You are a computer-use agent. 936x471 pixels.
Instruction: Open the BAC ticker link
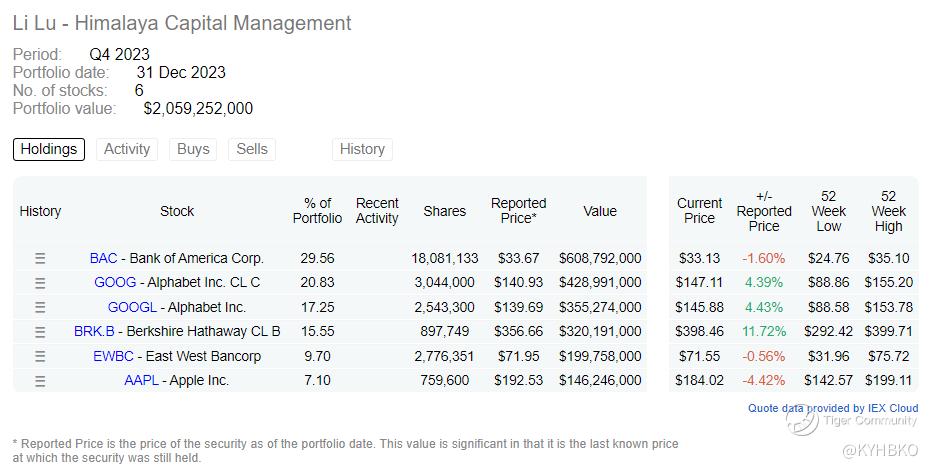click(103, 258)
